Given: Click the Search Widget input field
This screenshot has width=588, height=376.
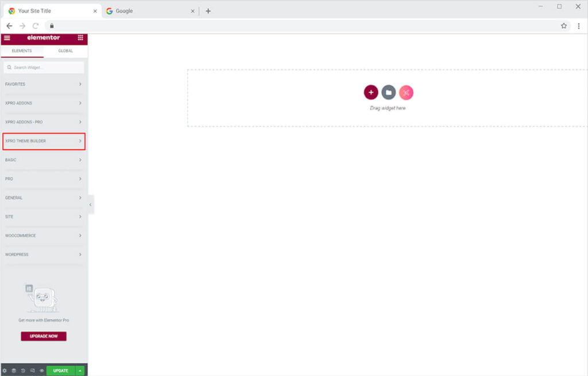Looking at the screenshot, I should pyautogui.click(x=45, y=68).
